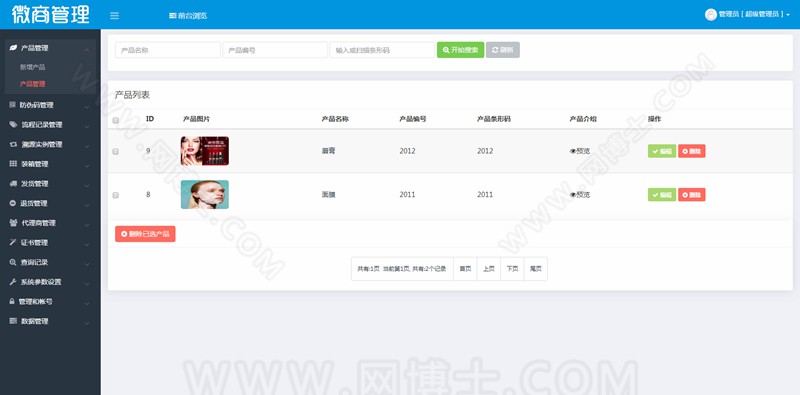Click the 删除已选产品 button
The image size is (800, 395).
[145, 234]
